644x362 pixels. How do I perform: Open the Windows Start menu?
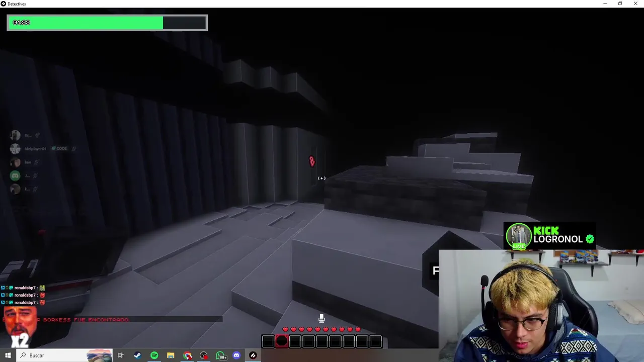(x=8, y=355)
